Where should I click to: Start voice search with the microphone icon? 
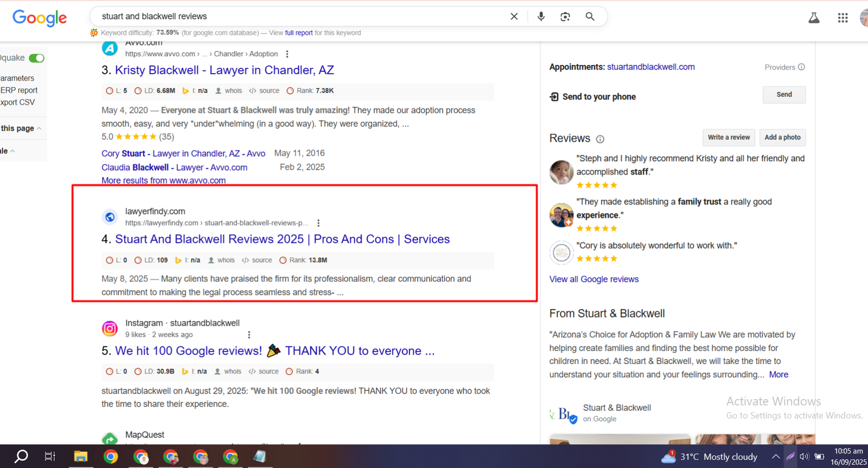coord(541,17)
